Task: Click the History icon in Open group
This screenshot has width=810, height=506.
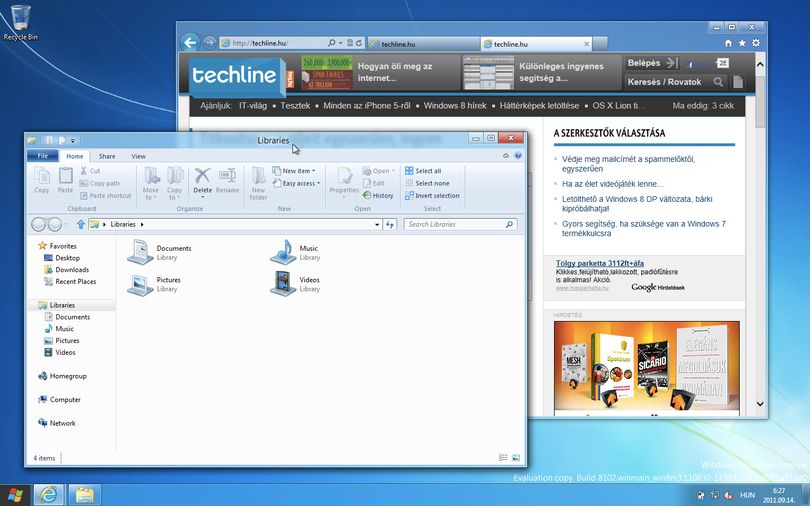Action: pos(367,196)
